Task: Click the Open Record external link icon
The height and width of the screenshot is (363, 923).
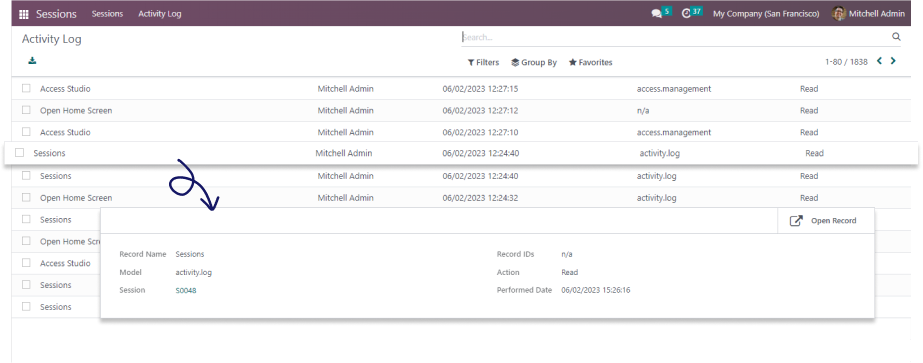Action: coord(796,221)
